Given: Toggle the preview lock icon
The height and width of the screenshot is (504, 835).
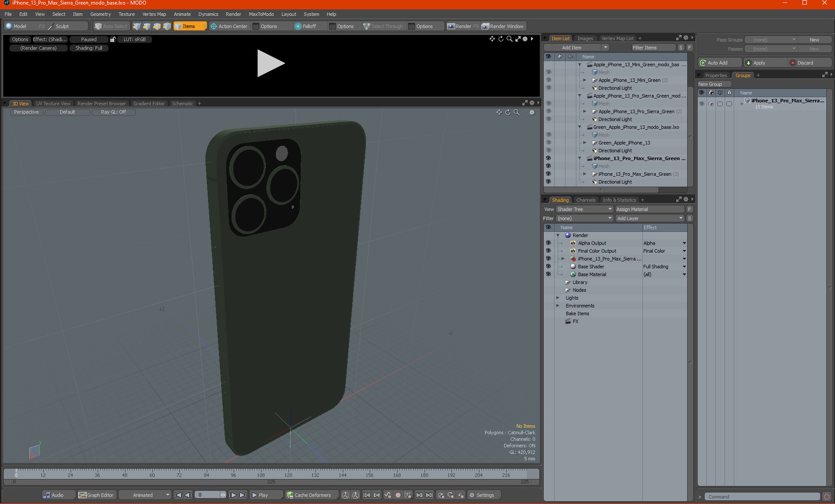Looking at the screenshot, I should pos(113,40).
